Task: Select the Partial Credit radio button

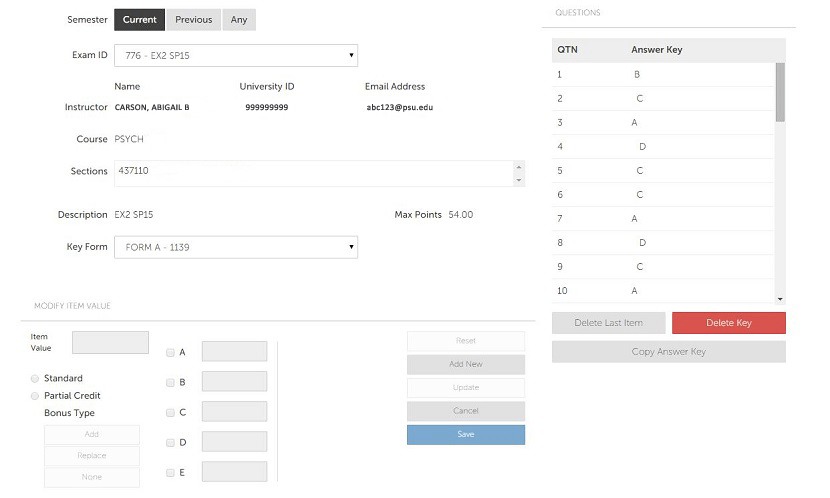Action: [x=35, y=396]
